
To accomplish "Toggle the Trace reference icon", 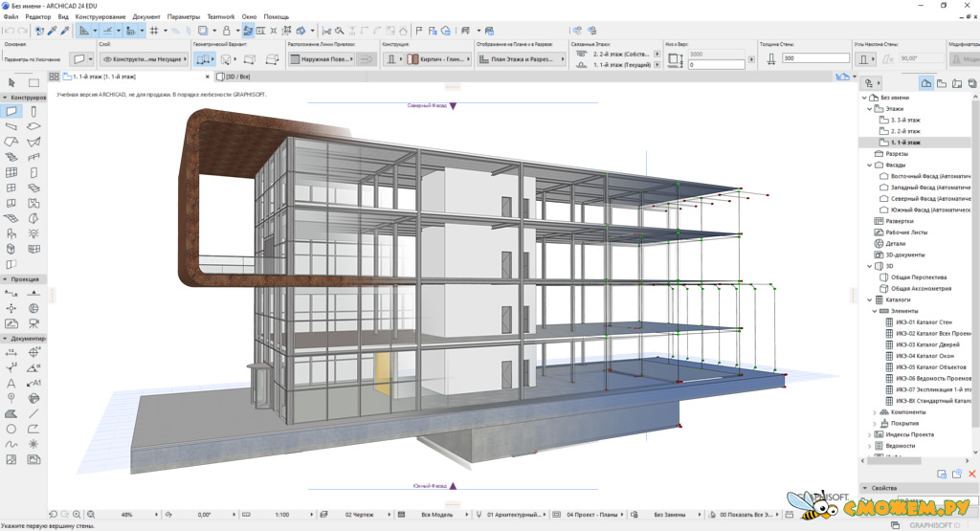I will tap(203, 31).
